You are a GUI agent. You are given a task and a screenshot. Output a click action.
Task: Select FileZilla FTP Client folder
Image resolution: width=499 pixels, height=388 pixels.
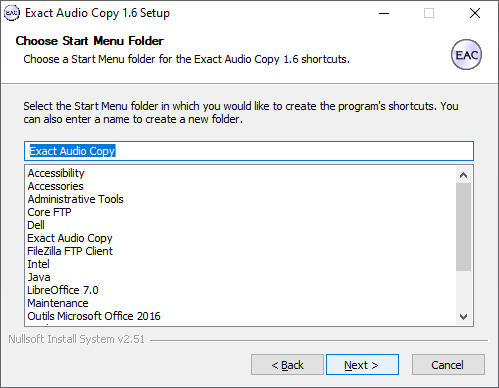[70, 251]
